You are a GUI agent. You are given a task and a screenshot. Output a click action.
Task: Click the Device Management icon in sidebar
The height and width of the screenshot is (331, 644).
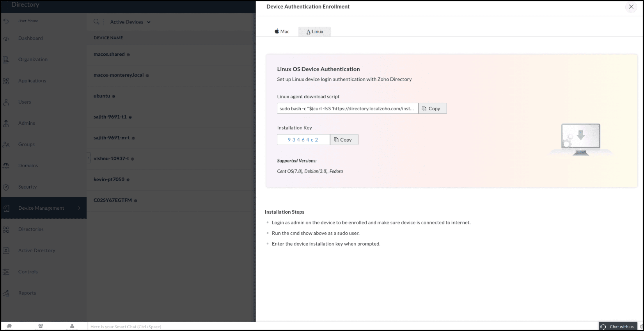click(x=6, y=208)
